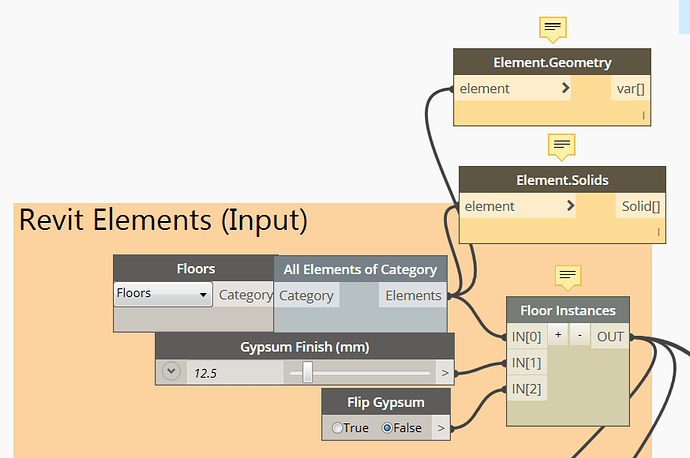
Task: Add input with Floor Instances plus button
Action: 558,335
